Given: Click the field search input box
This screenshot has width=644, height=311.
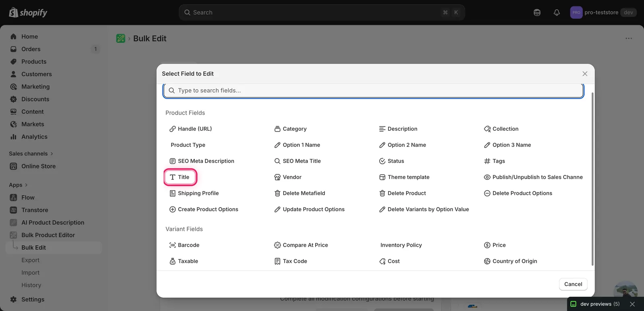Looking at the screenshot, I should pyautogui.click(x=374, y=91).
